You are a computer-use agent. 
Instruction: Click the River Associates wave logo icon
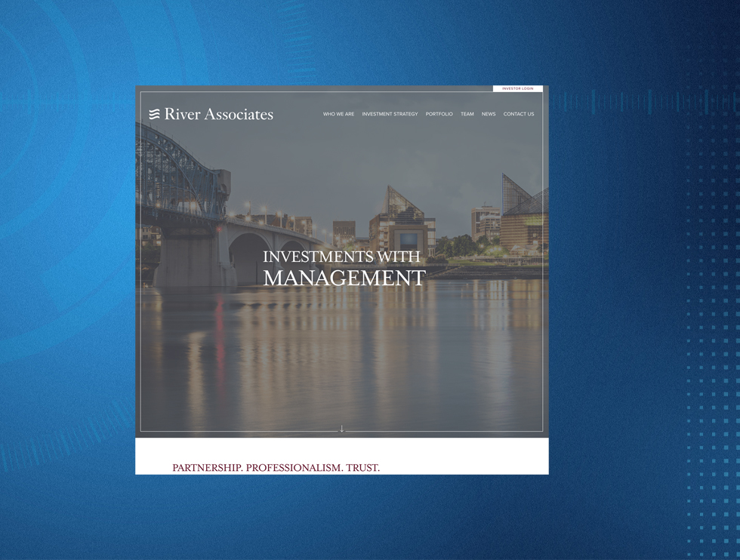tap(154, 114)
